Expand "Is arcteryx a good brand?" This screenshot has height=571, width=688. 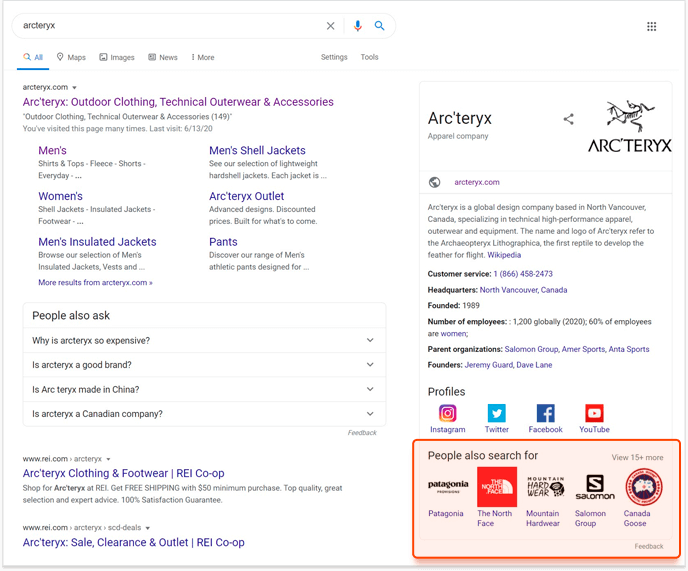204,365
